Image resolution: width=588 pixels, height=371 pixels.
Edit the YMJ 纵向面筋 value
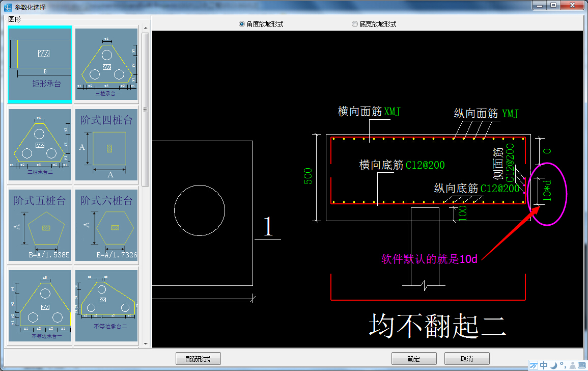pyautogui.click(x=510, y=114)
